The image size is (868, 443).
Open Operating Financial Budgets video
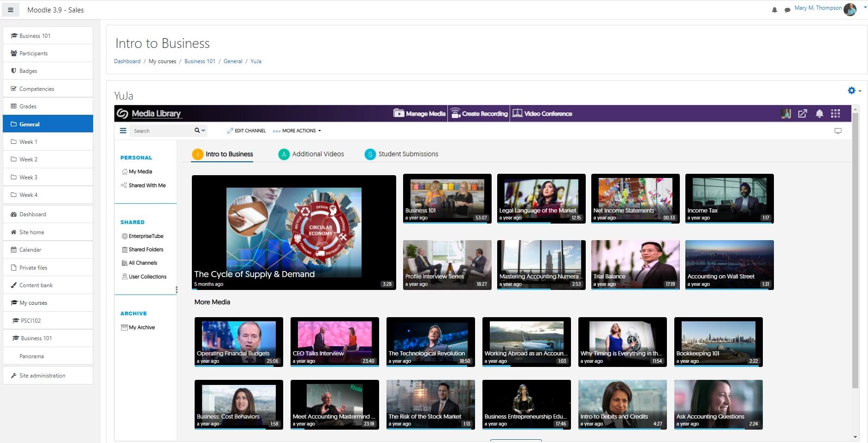(x=239, y=342)
